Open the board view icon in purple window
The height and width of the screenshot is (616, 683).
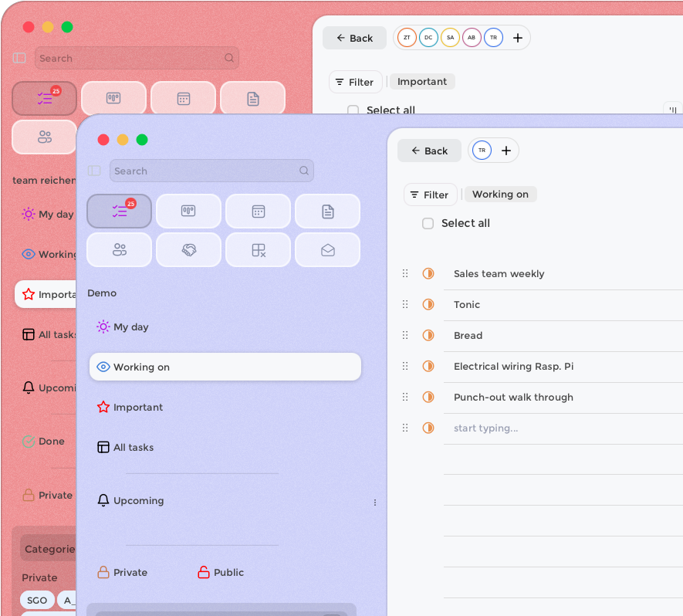pyautogui.click(x=188, y=212)
